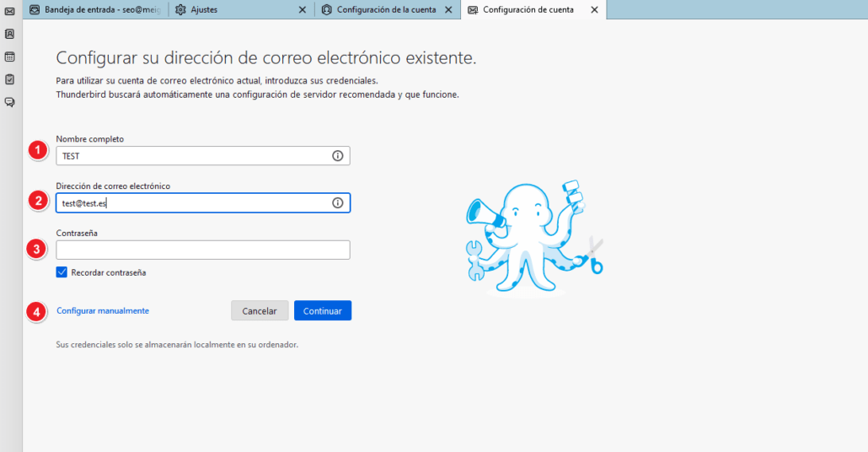Open the Calendar sidebar icon
Viewport: 868px width, 452px height.
pos(9,57)
